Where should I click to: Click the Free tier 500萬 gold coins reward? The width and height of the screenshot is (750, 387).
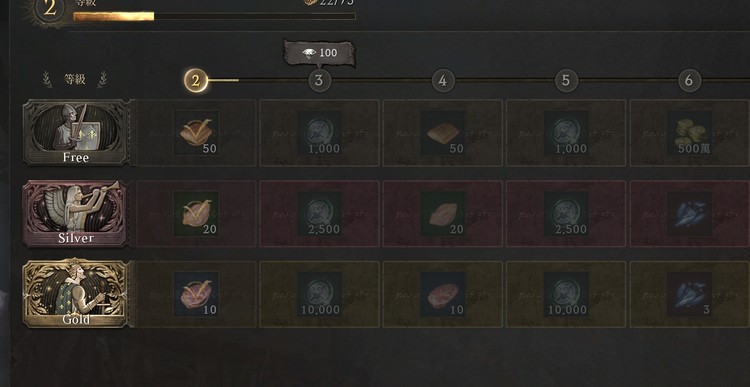tap(689, 133)
